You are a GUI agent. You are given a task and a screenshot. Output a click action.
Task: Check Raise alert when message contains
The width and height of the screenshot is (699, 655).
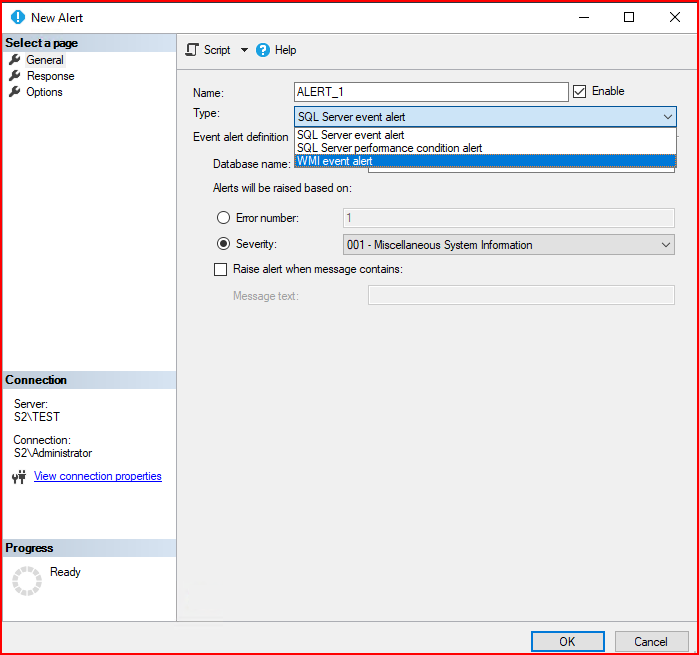[x=220, y=269]
